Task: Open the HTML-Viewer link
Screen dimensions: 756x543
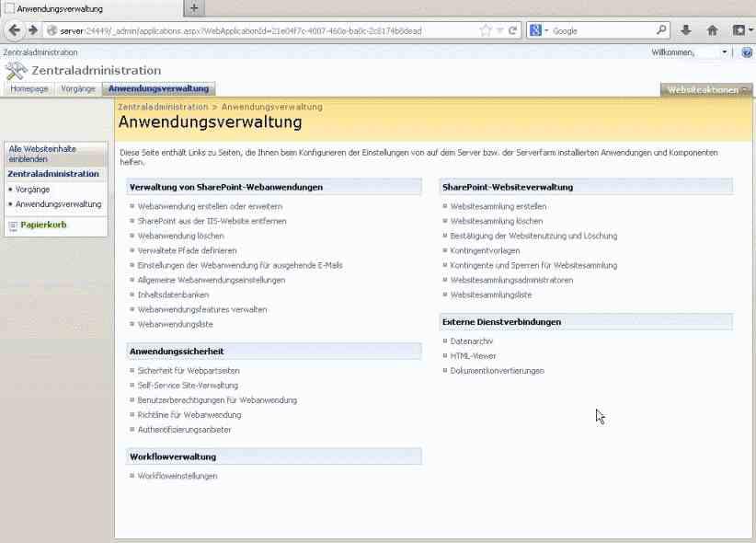Action: click(473, 356)
